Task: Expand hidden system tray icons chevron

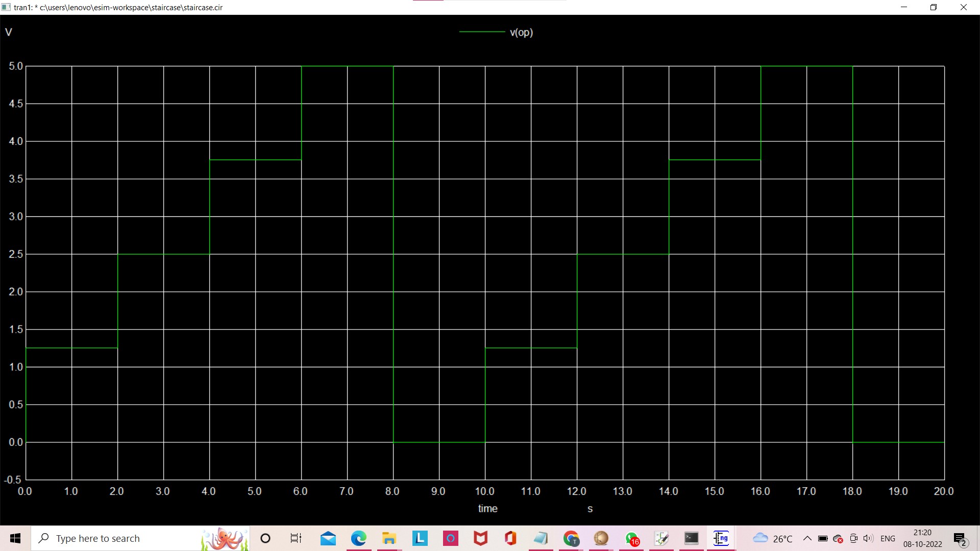Action: tap(807, 538)
